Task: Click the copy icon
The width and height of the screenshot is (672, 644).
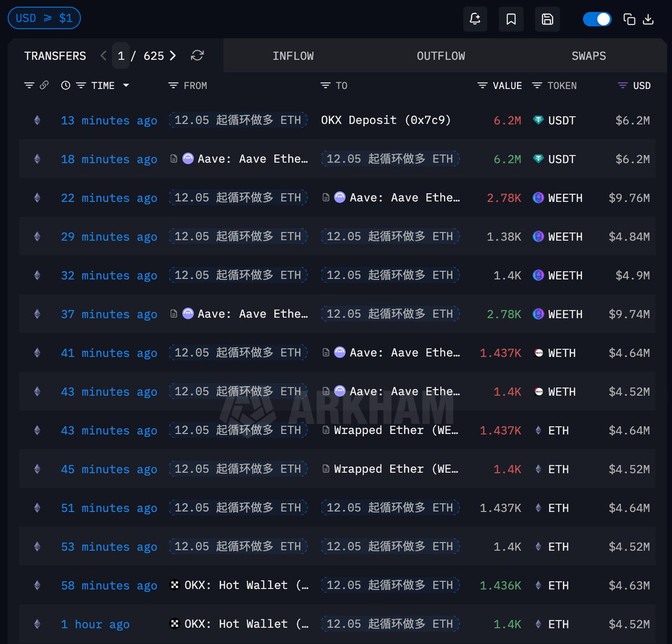Action: 629,19
